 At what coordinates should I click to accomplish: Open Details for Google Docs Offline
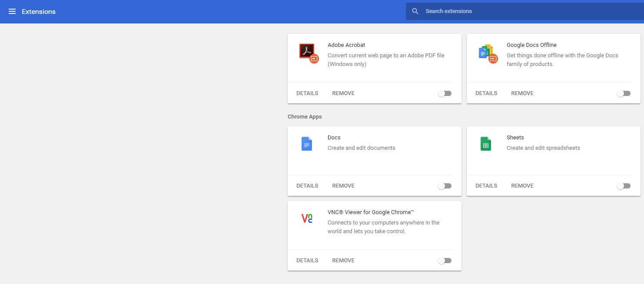(x=486, y=93)
